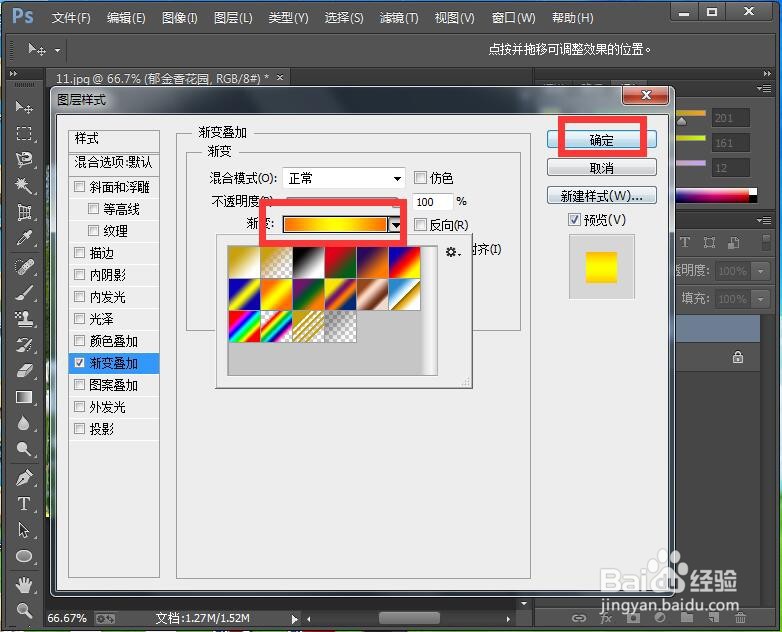
Task: Enable the 内阴影 checkbox
Action: tap(79, 274)
